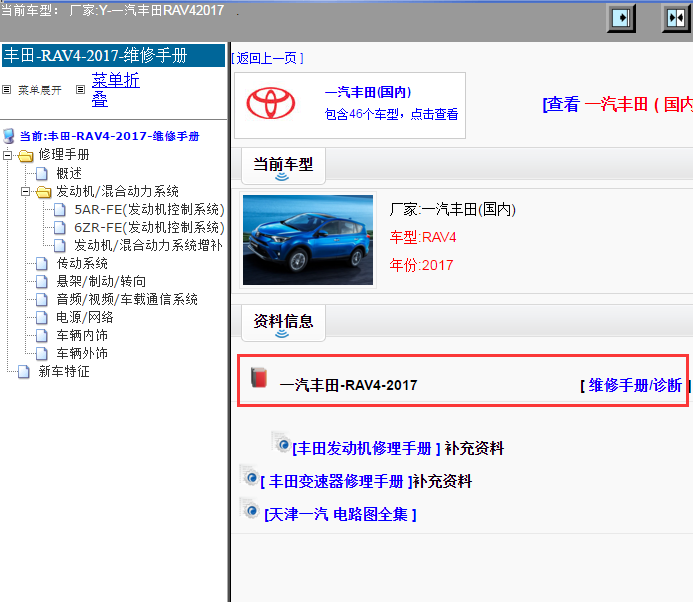Open 悬架/制动/转向 tree item
This screenshot has height=602, width=693.
[101, 282]
